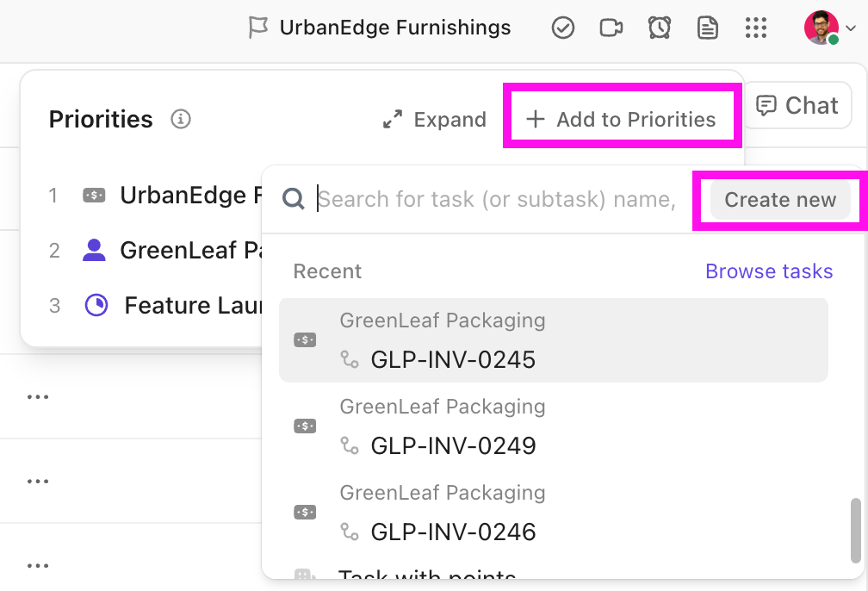This screenshot has height=591, width=868.
Task: Click Expand to enlarge the Priorities widget
Action: [433, 119]
